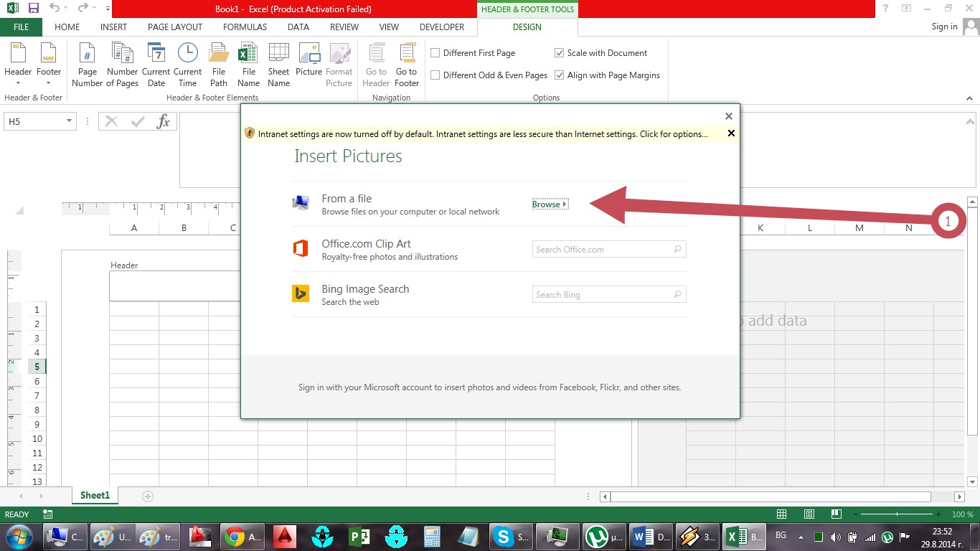
Task: Click the horizontal scrollbar right arrow
Action: (x=959, y=496)
